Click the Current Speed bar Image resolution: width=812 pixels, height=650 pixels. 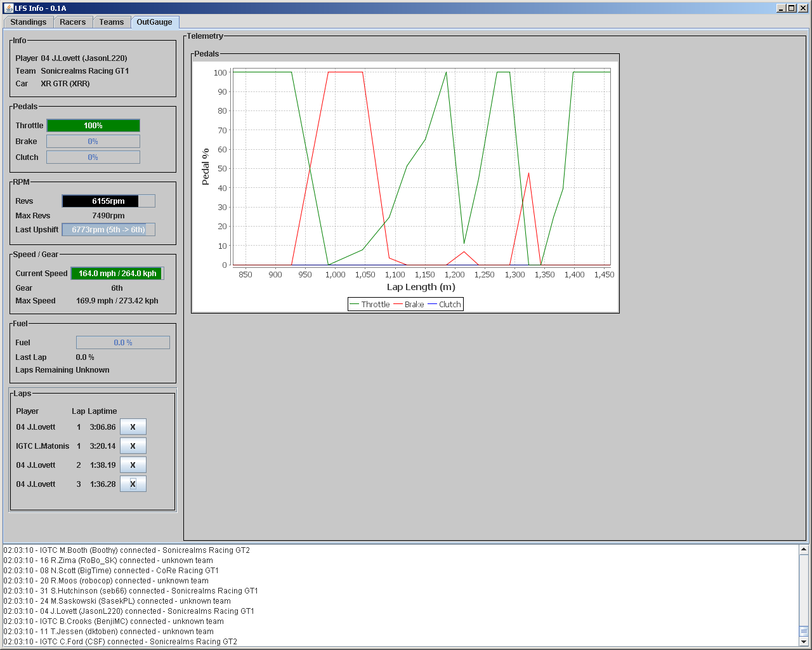pyautogui.click(x=117, y=274)
